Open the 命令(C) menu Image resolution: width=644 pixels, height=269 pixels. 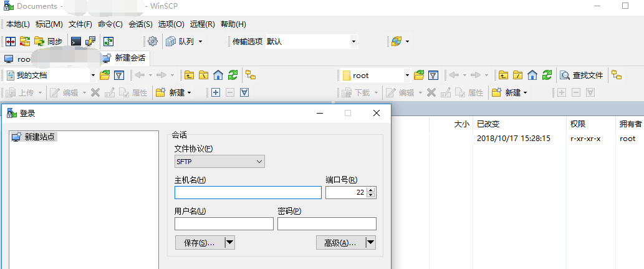coord(110,24)
